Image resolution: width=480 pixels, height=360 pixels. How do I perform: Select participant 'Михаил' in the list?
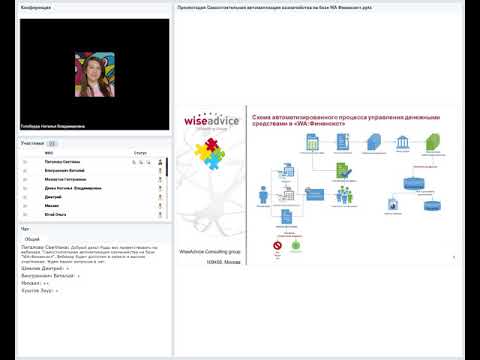52,206
